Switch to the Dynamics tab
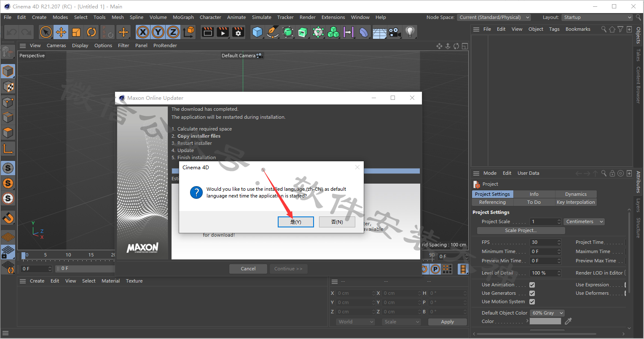 (x=576, y=194)
